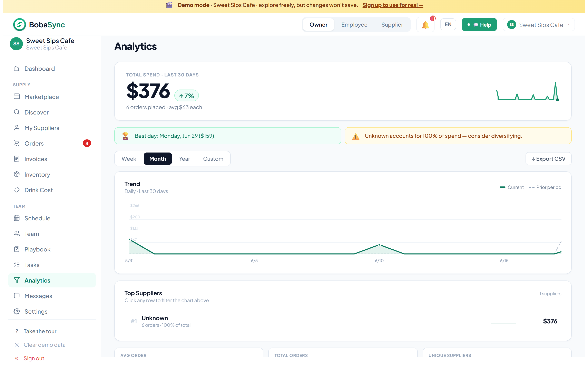588x368 pixels.
Task: Toggle Current series in chart legend
Action: [x=512, y=187]
